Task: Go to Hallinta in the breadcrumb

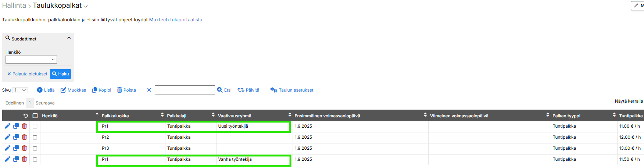Action: pos(14,6)
